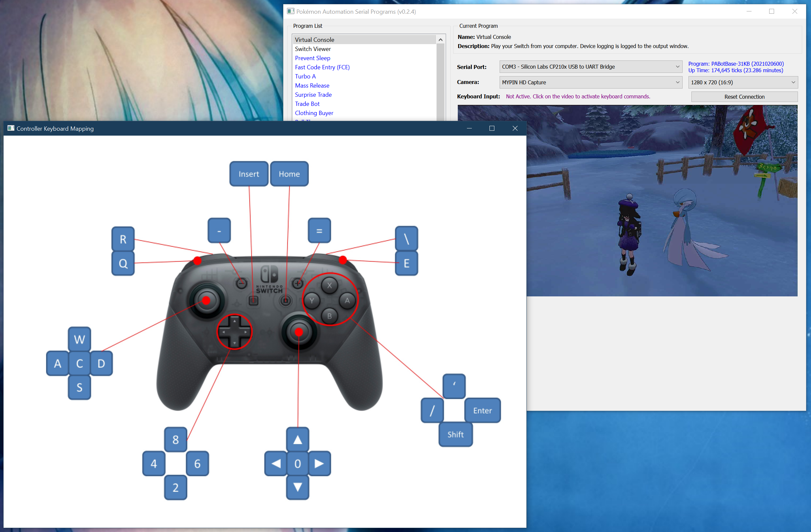
Task: Click the backslash key tile
Action: coord(406,239)
